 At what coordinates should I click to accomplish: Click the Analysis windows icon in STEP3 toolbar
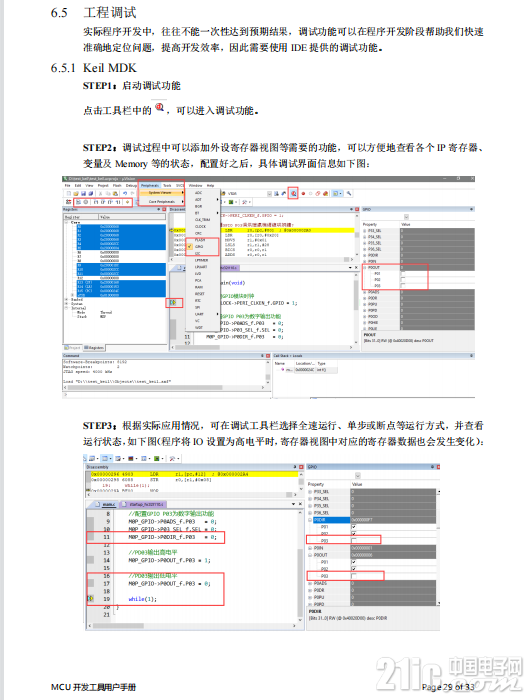132,458
